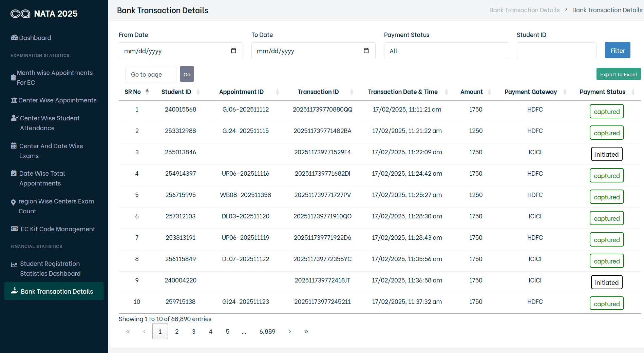The height and width of the screenshot is (353, 644).
Task: Open To Date calendar picker icon
Action: coord(366,51)
